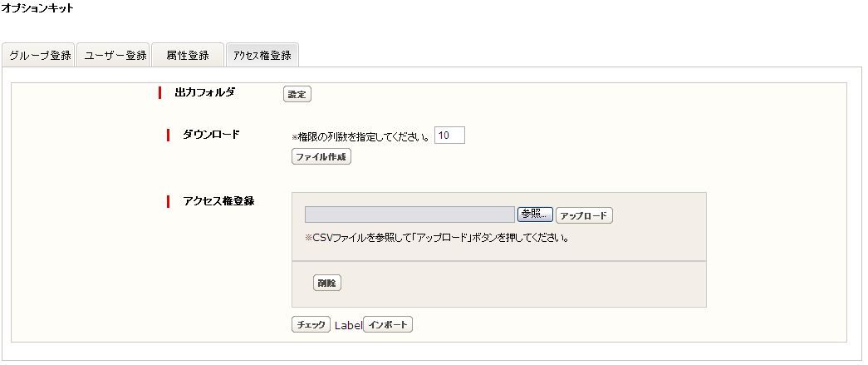Click the Label text beside チェック
The width and height of the screenshot is (868, 365).
click(x=348, y=325)
